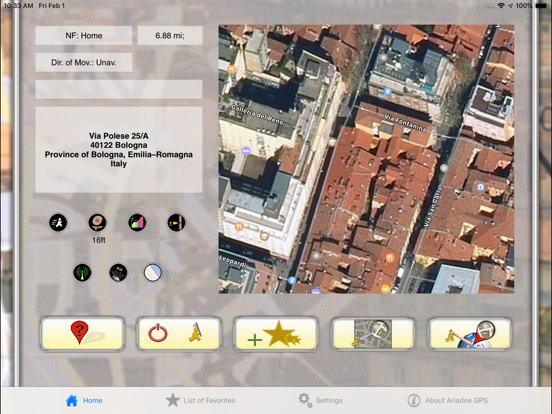Tap the Via Fontanina street label

[405, 123]
